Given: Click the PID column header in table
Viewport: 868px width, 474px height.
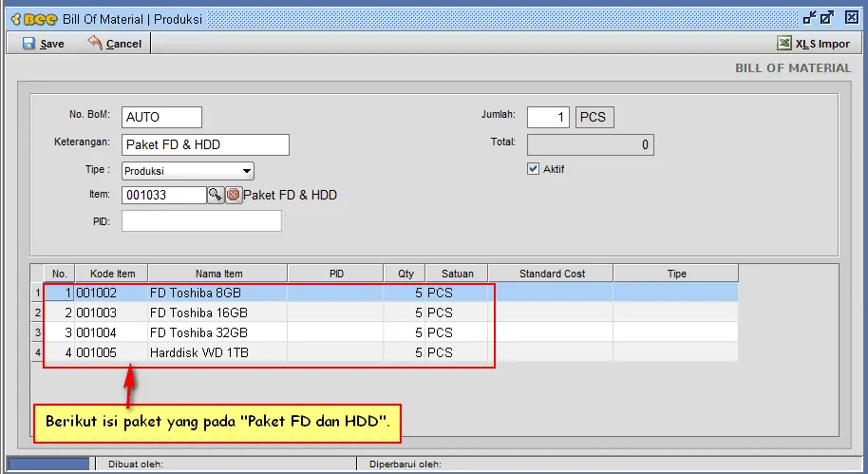Looking at the screenshot, I should [x=336, y=274].
